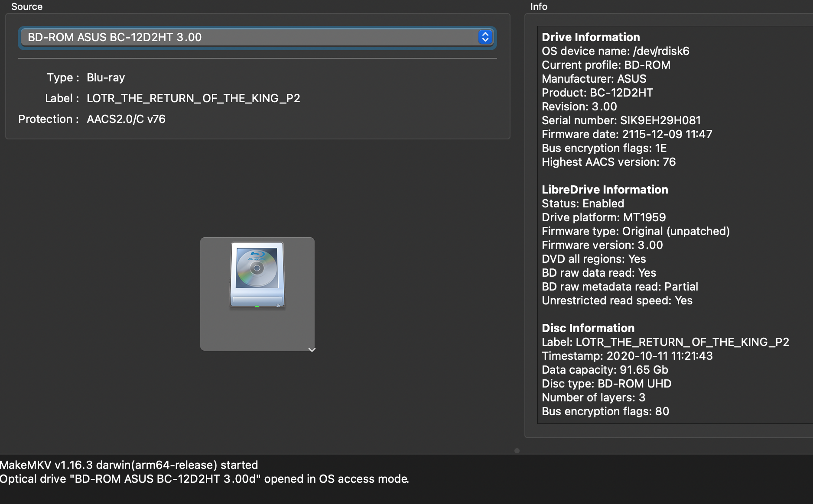
Task: Click 'Bus encryption flags: 1E' line
Action: (x=604, y=148)
